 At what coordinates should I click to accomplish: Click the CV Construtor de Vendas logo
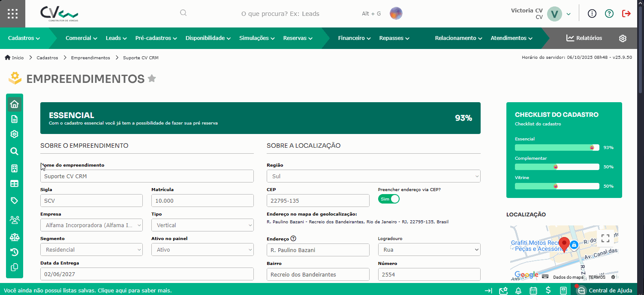click(59, 14)
